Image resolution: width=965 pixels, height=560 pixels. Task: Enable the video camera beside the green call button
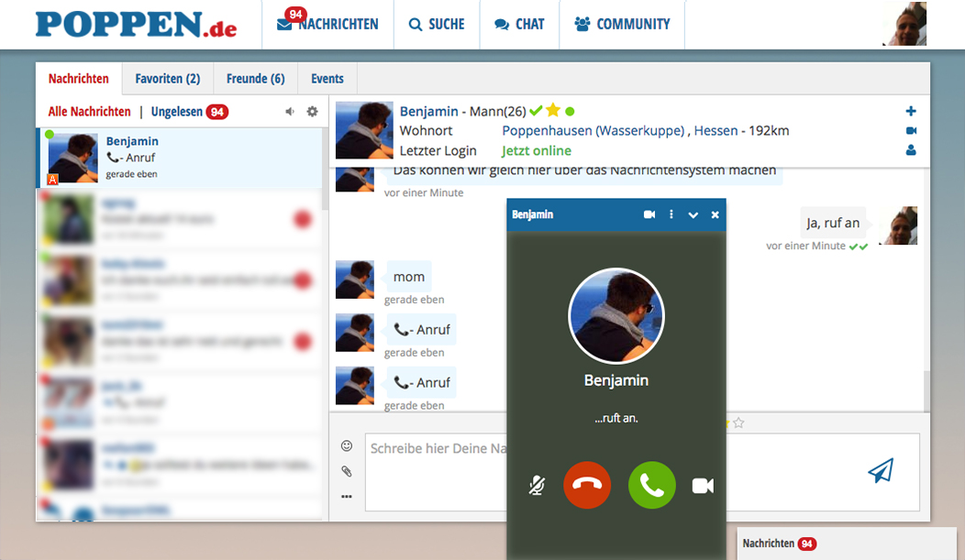click(703, 486)
